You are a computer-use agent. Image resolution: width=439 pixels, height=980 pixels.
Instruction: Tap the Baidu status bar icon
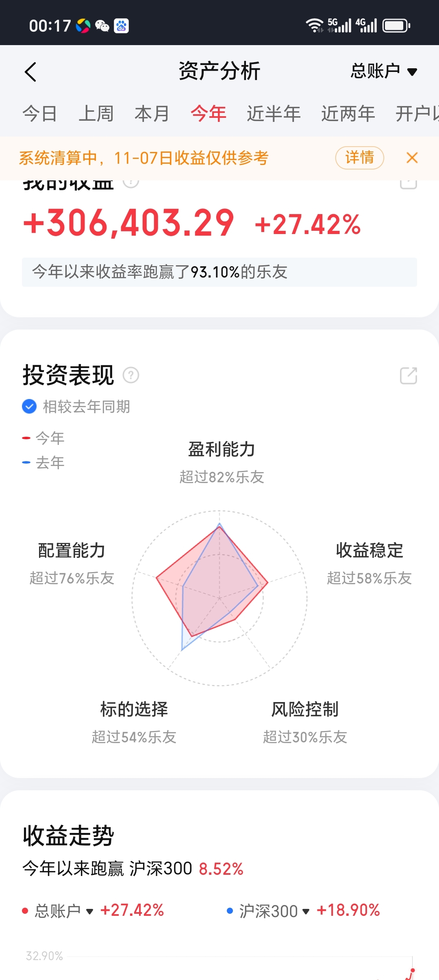click(x=121, y=26)
